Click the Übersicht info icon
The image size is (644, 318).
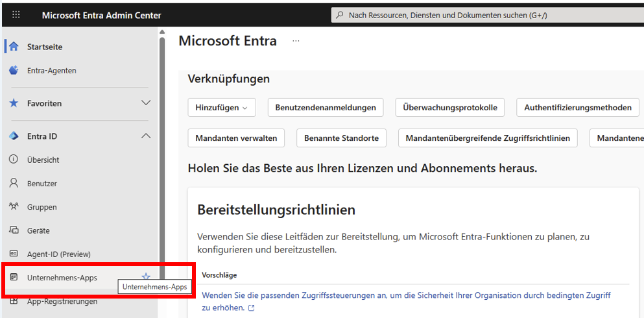coord(14,160)
